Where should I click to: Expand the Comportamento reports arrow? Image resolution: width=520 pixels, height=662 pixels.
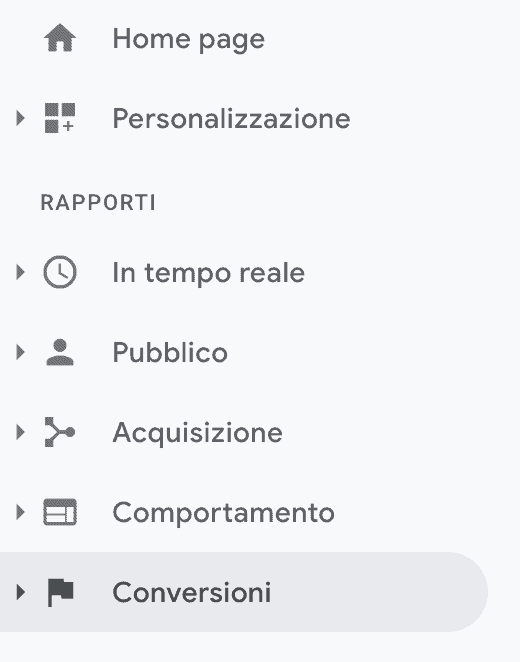pyautogui.click(x=20, y=512)
